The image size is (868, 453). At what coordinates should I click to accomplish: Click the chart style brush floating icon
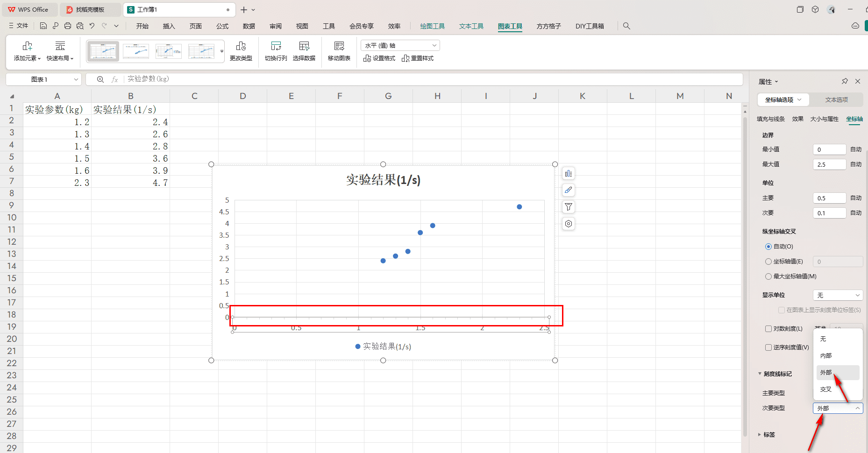[569, 190]
